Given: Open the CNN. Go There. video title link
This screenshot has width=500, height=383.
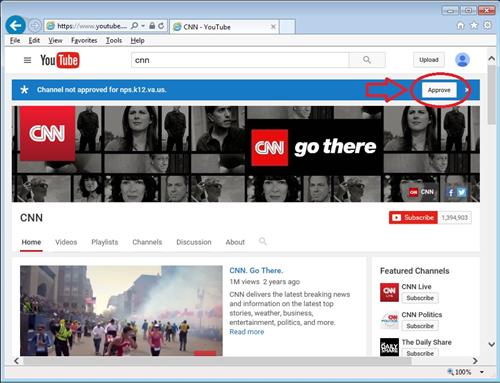Looking at the screenshot, I should click(256, 270).
